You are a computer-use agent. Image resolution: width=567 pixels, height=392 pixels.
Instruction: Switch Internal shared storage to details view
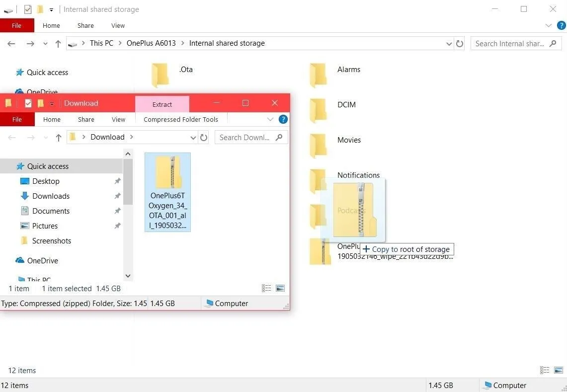pos(545,370)
